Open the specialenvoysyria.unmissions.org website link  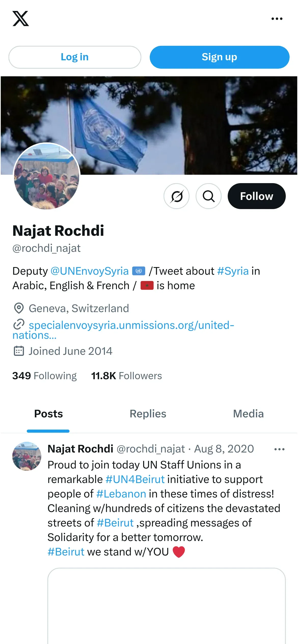coord(131,325)
